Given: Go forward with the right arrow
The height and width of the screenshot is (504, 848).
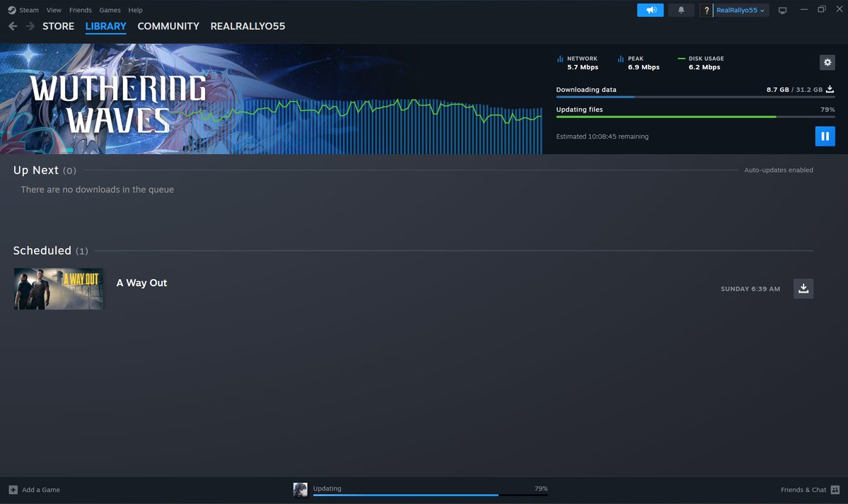Looking at the screenshot, I should (30, 26).
